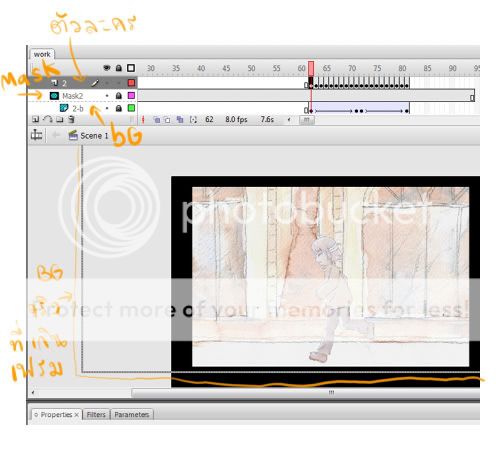Screen dimensions: 500x450
Task: Toggle the Onion Skin button
Action: pyautogui.click(x=156, y=119)
